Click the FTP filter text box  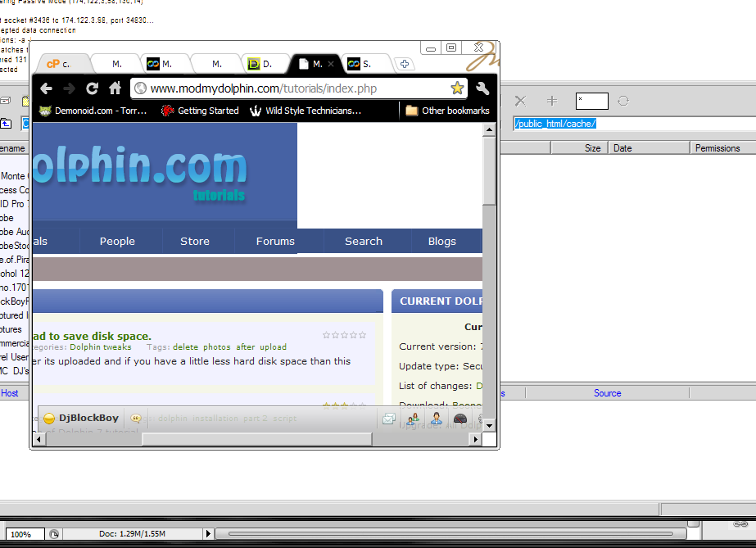pyautogui.click(x=591, y=102)
